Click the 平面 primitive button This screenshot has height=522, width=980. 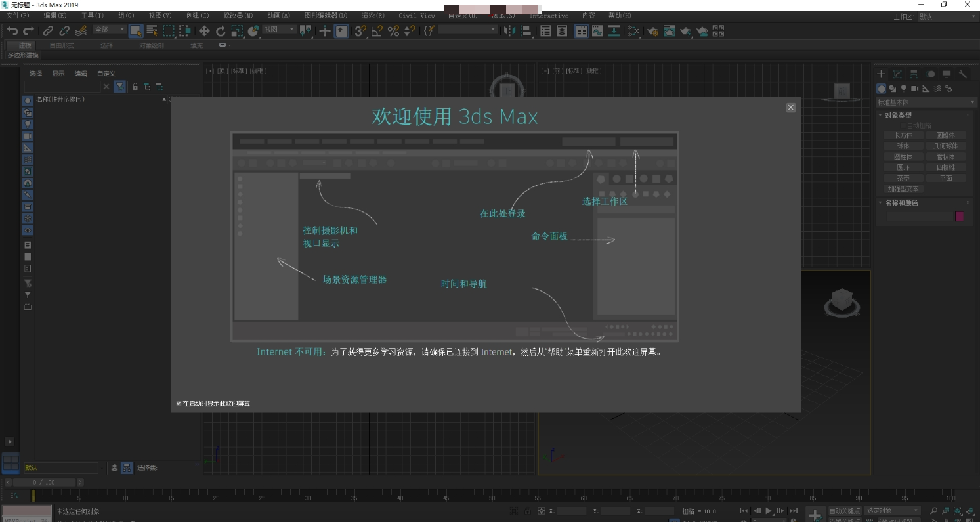coord(945,178)
